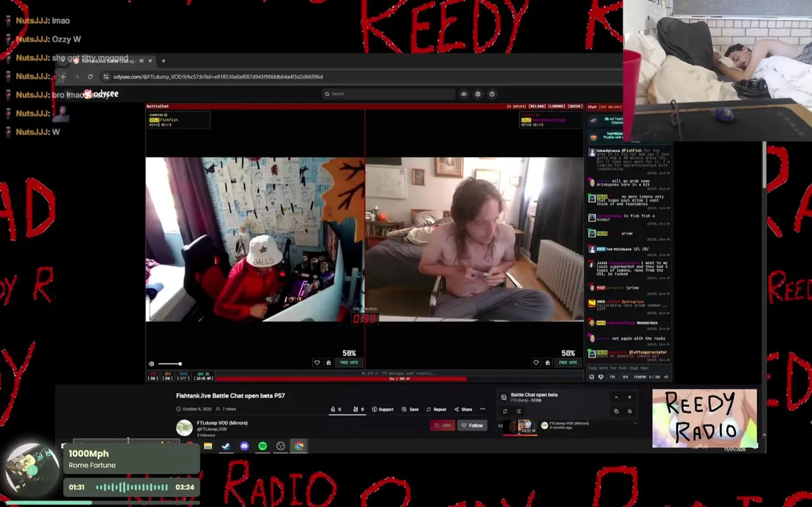Mute the Odysee tab audio icon
Viewport: 812px width, 507px height.
click(x=141, y=61)
